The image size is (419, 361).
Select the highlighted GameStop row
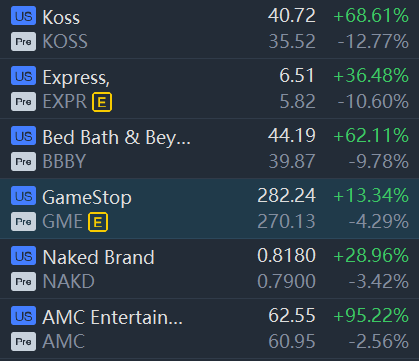[209, 208]
